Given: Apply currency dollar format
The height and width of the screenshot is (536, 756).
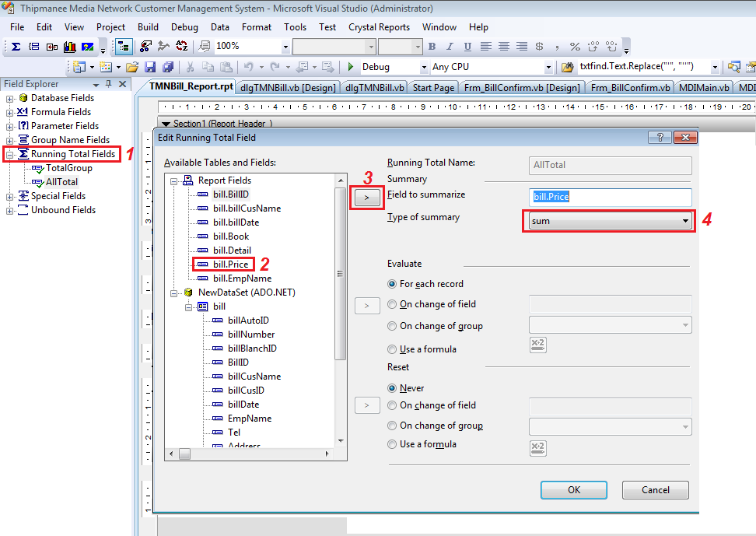Looking at the screenshot, I should [x=540, y=47].
